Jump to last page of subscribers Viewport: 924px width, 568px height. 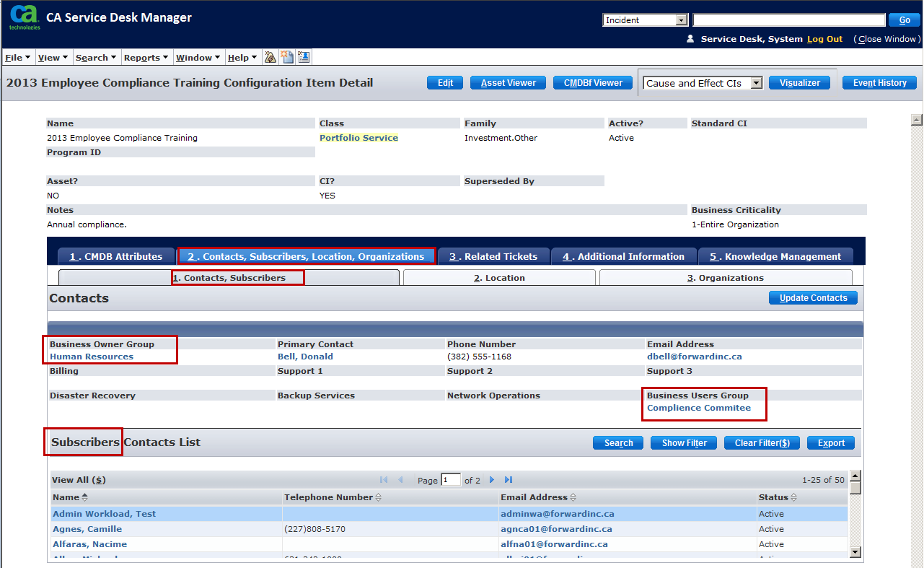pyautogui.click(x=509, y=480)
